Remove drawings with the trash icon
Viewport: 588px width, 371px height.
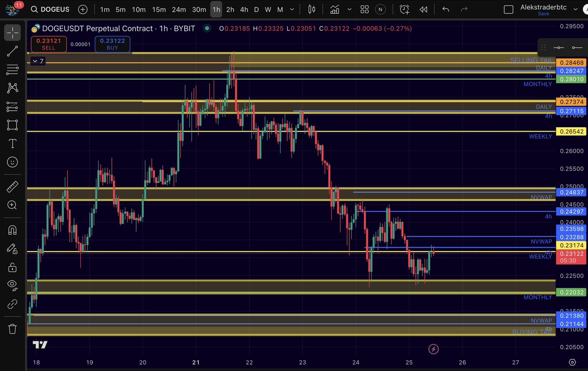click(12, 329)
